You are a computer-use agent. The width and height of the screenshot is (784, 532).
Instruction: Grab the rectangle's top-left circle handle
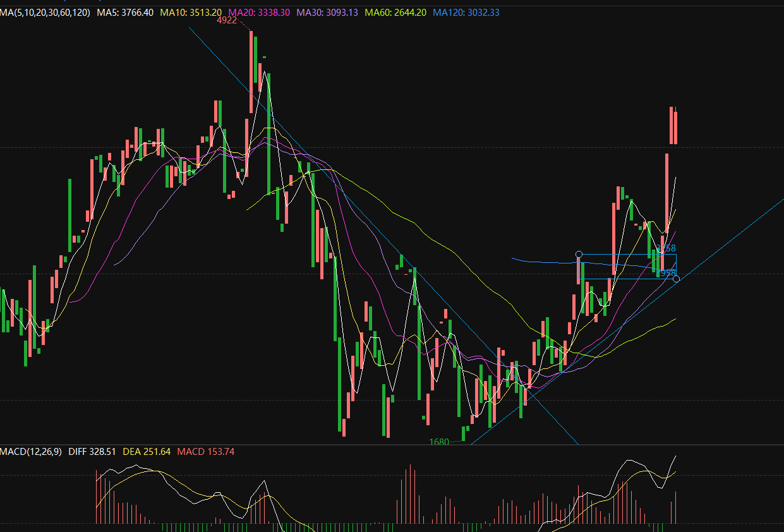coord(579,254)
